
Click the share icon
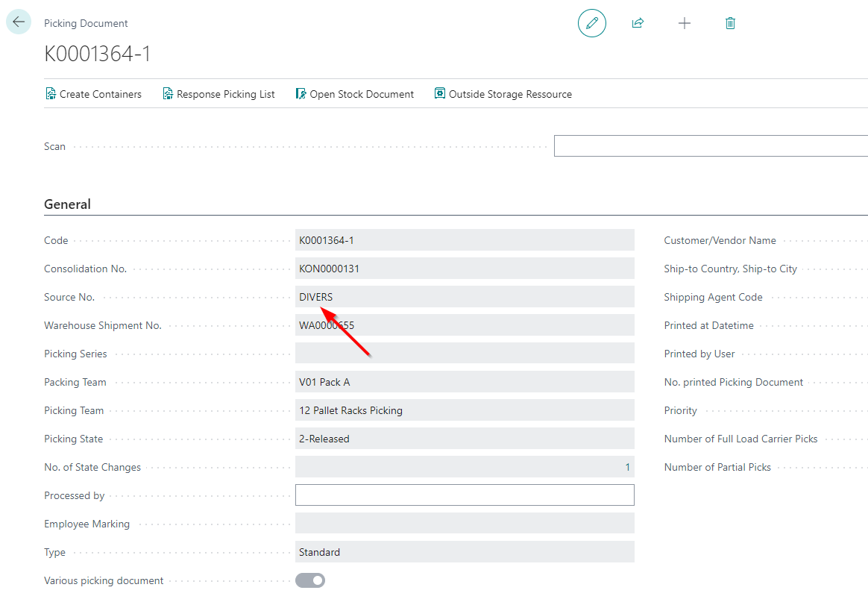coord(638,23)
